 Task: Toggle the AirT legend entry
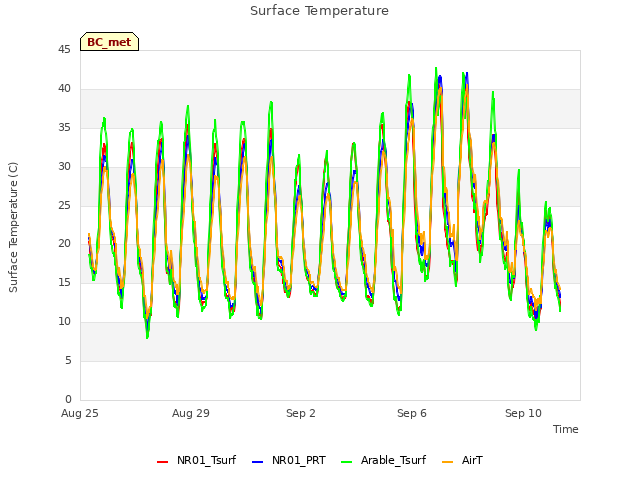[462, 460]
